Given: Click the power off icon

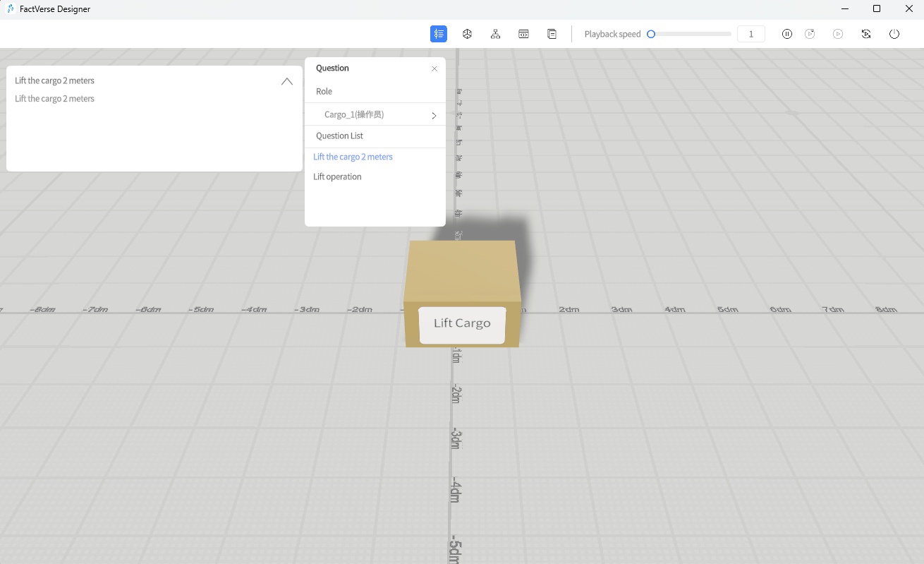Looking at the screenshot, I should 894,33.
